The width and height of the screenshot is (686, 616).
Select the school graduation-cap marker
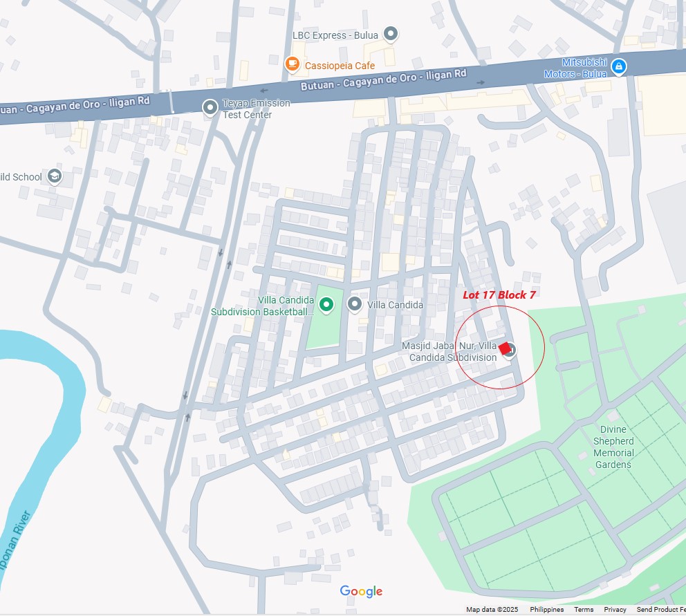(x=55, y=176)
